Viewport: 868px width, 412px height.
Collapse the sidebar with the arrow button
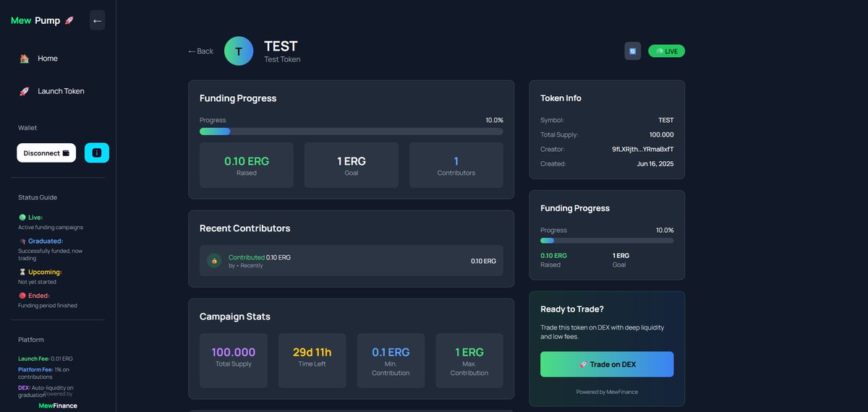[97, 20]
